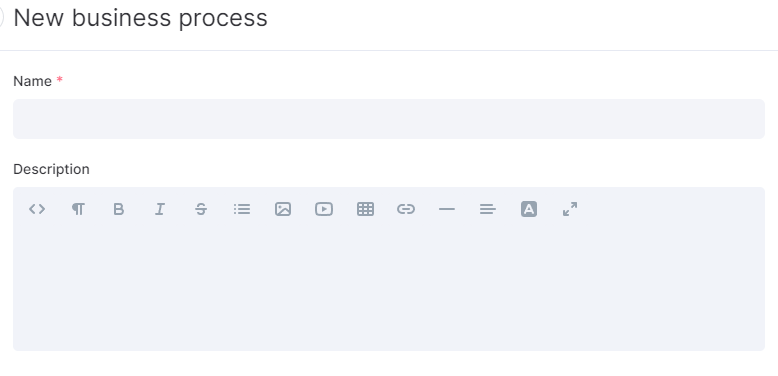Open the text color picker
Image resolution: width=778 pixels, height=376 pixels.
(529, 209)
